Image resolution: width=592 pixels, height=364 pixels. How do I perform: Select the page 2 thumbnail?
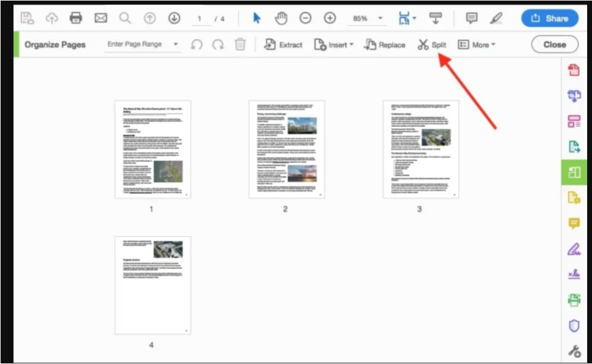click(284, 148)
